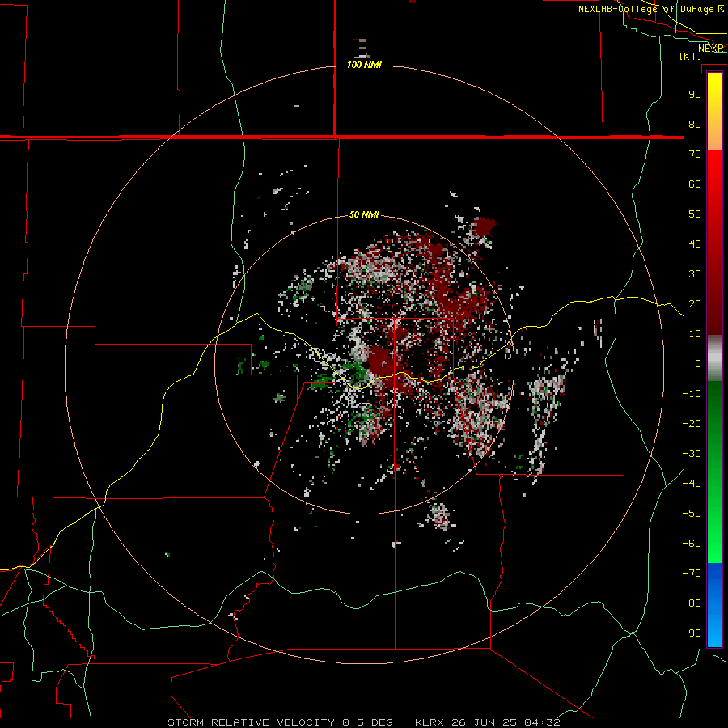Click the positive 20 scale label
This screenshot has width=728, height=728.
click(695, 303)
